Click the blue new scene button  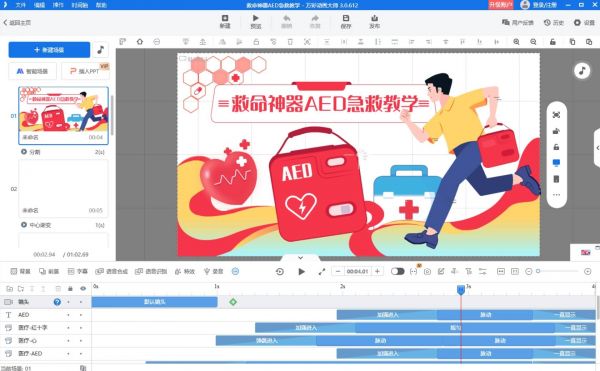(x=49, y=50)
